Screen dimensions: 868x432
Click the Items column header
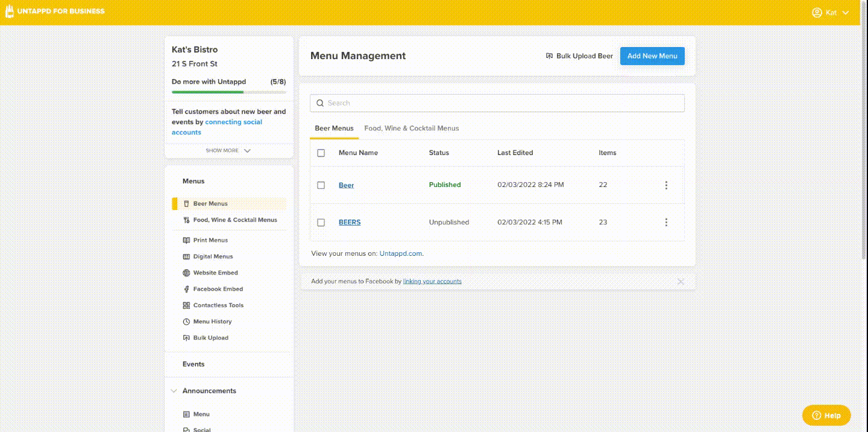click(608, 153)
